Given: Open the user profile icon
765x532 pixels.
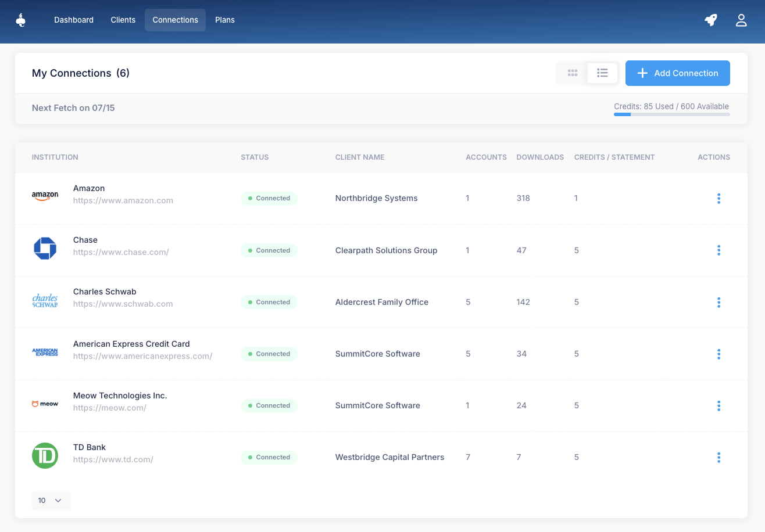Looking at the screenshot, I should [741, 20].
